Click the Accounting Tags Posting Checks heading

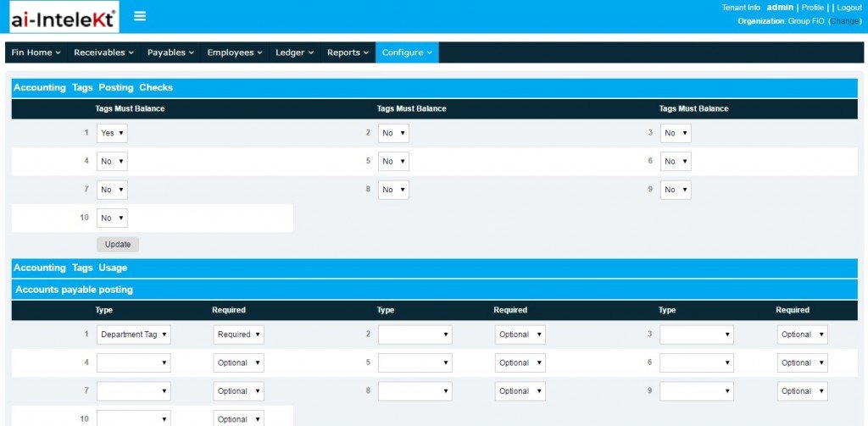coord(93,87)
